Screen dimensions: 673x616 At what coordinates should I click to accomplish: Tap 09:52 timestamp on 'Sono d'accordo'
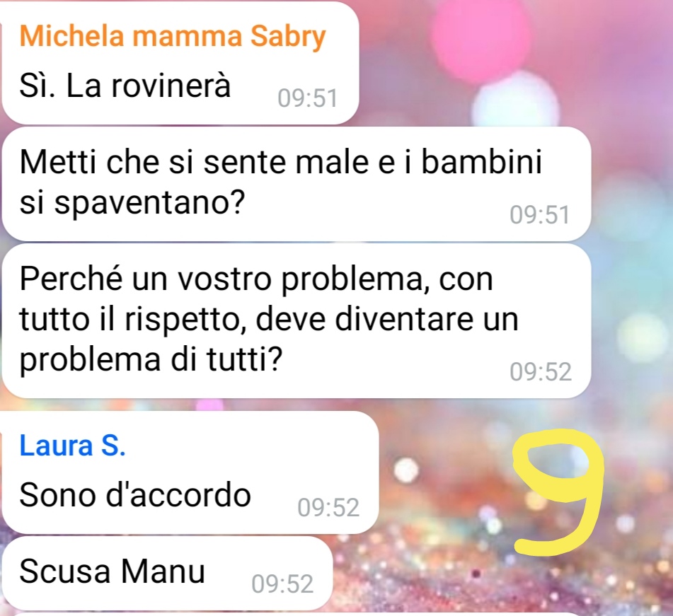click(x=328, y=508)
